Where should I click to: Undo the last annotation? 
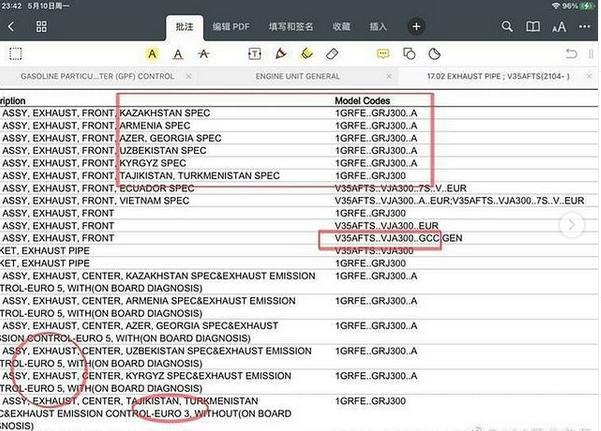[571, 53]
